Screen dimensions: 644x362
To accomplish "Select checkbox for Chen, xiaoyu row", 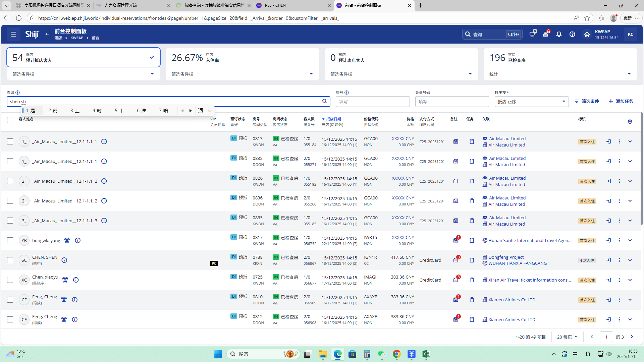I will (10, 280).
